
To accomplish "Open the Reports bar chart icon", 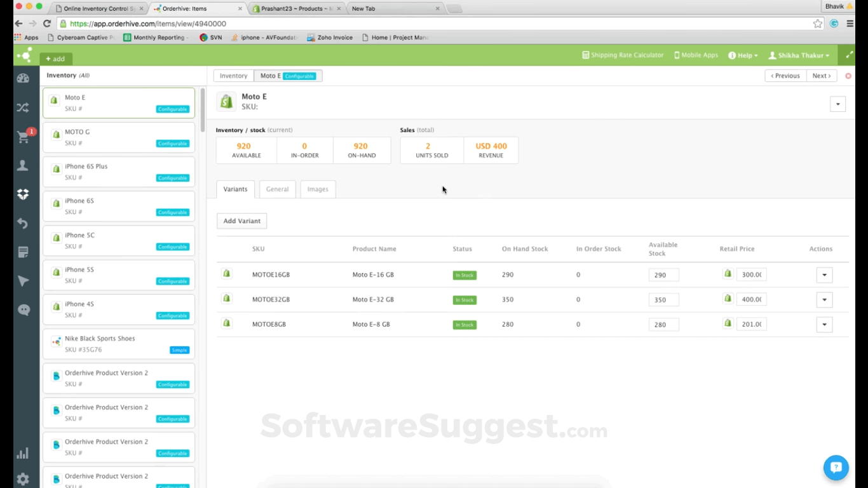I will [23, 453].
